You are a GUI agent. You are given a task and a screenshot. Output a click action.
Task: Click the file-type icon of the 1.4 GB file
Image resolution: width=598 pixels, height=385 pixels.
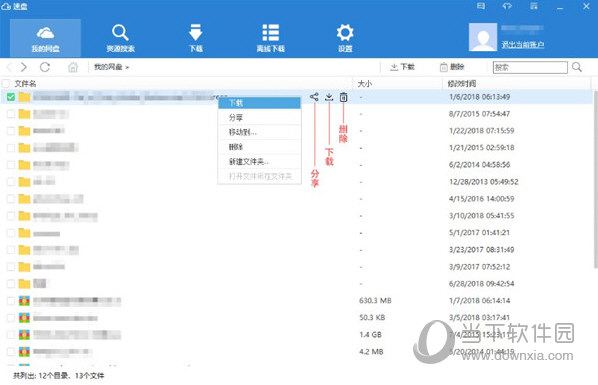[24, 335]
